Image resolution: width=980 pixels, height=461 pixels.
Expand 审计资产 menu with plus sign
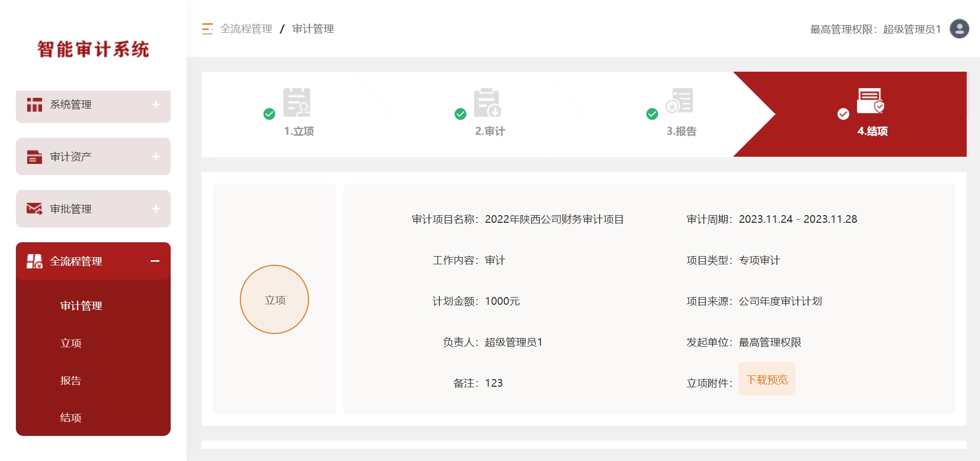pyautogui.click(x=156, y=157)
